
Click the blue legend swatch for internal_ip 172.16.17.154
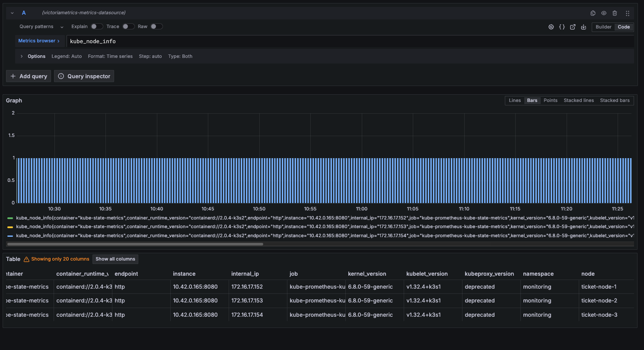(10, 236)
